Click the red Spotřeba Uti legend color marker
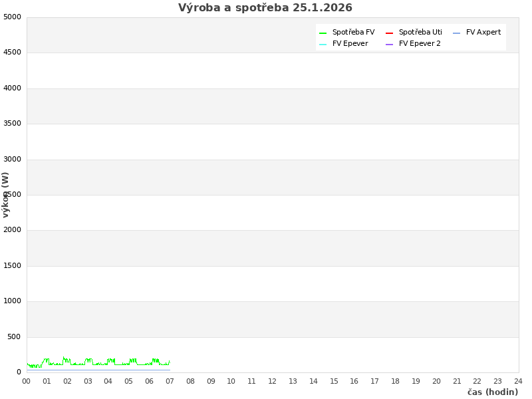 [389, 33]
